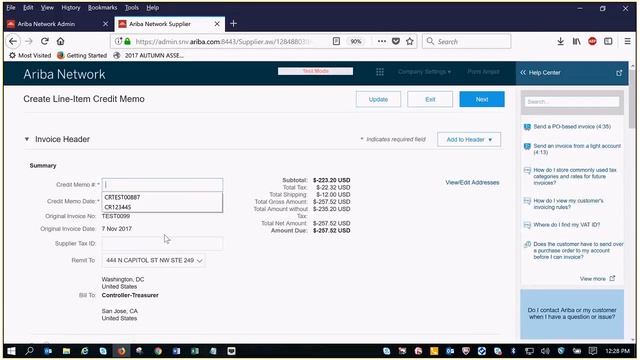Expand the Company Settings dropdown
The height and width of the screenshot is (360, 640).
[424, 72]
